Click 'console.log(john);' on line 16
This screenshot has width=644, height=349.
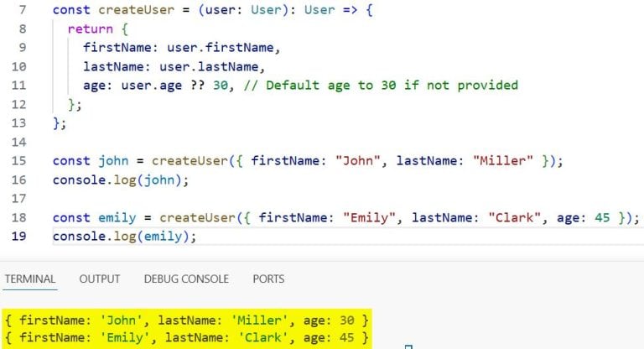click(121, 180)
